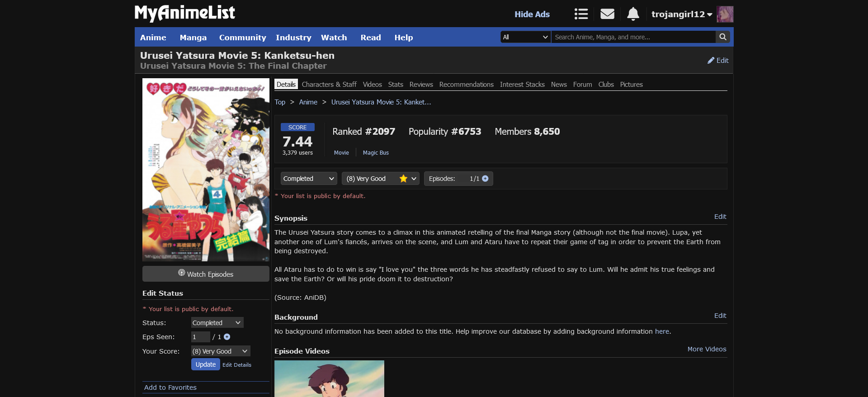
Task: Click the MyAnimeList logo
Action: click(184, 13)
